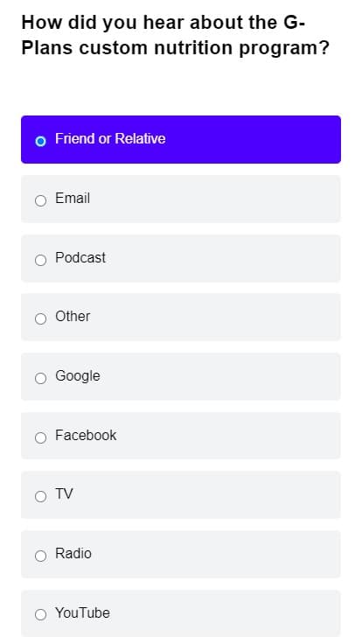Choose the Radio option's radio circle

point(40,556)
